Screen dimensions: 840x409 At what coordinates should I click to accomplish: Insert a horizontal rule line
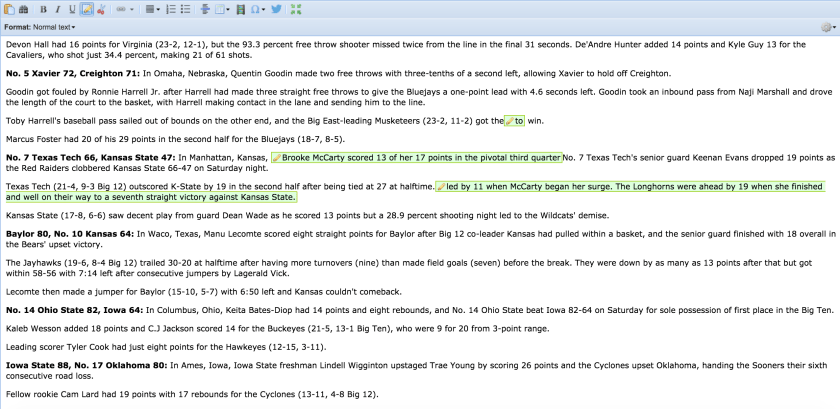point(205,9)
